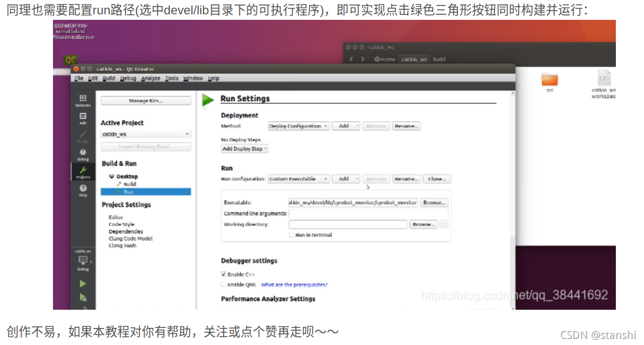Click QC Qt Creator desktop icon
This screenshot has width=644, height=345.
(71, 60)
